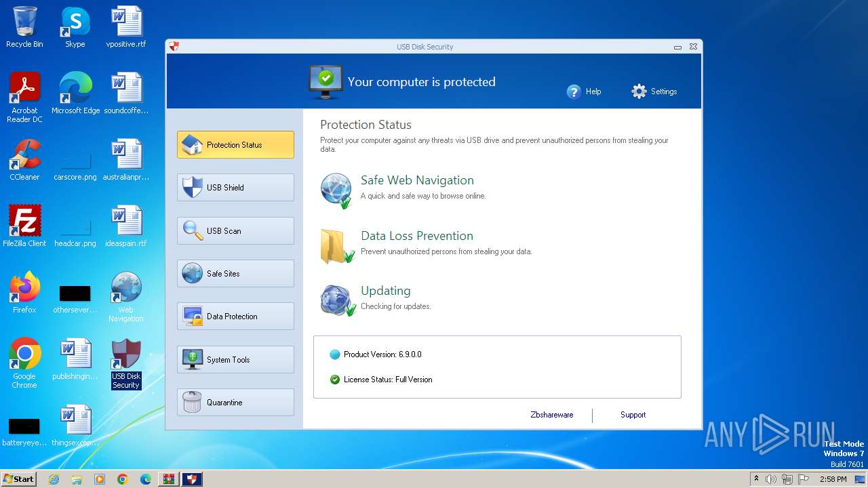
Task: Open batteryeye file on desktop
Action: coord(24,431)
